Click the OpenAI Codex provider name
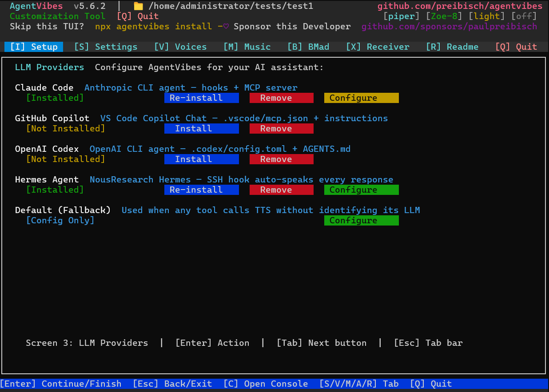549x392 pixels. click(47, 149)
